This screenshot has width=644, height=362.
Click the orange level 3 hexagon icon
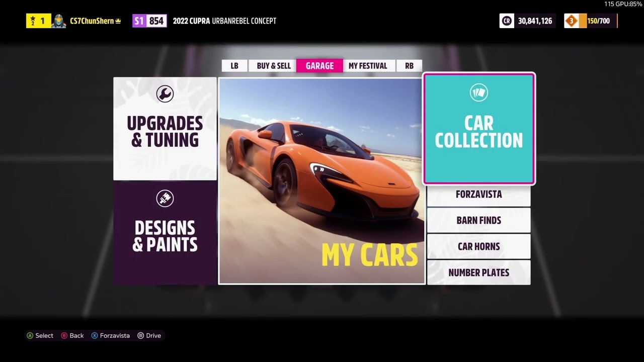pos(572,21)
